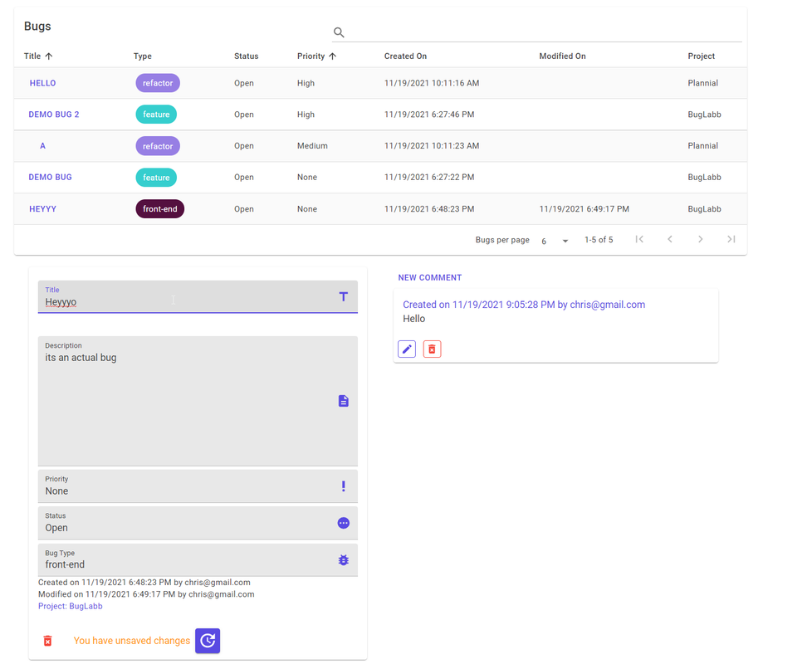Jump to last page of bugs

click(731, 239)
